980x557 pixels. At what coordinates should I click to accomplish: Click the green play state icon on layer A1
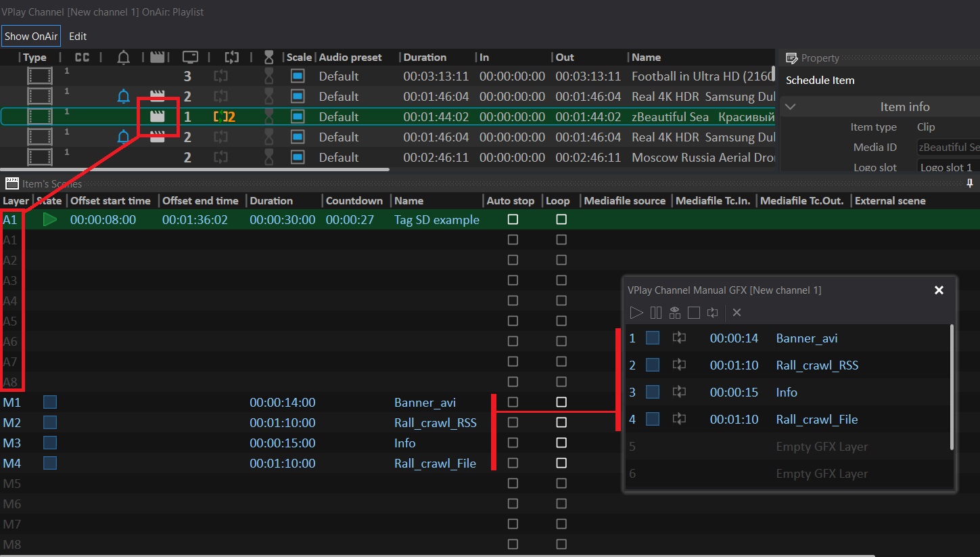point(50,219)
